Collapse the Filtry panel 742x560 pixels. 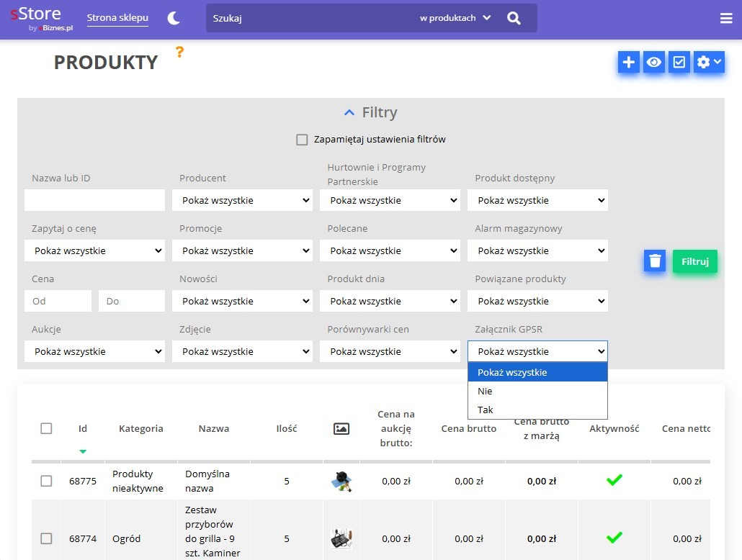(x=371, y=113)
